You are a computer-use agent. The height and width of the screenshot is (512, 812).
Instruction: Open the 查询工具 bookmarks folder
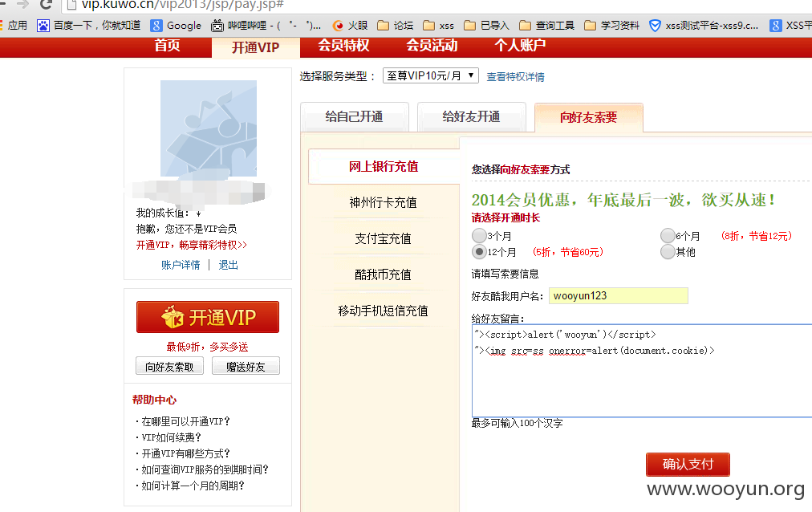(547, 26)
